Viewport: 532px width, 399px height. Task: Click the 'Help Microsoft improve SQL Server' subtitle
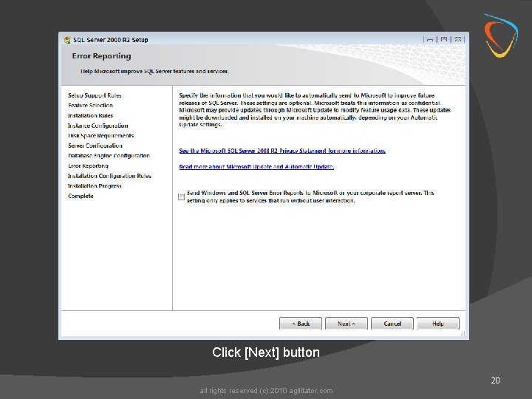pyautogui.click(x=154, y=71)
